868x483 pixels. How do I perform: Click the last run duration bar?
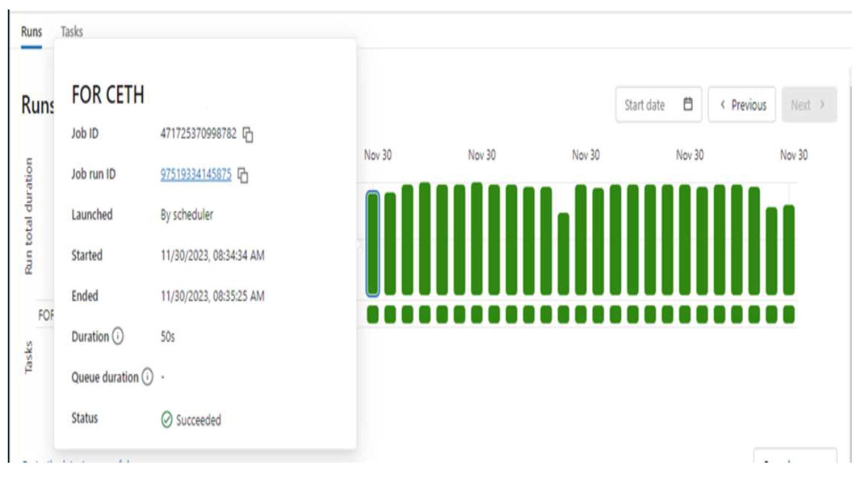coord(789,250)
